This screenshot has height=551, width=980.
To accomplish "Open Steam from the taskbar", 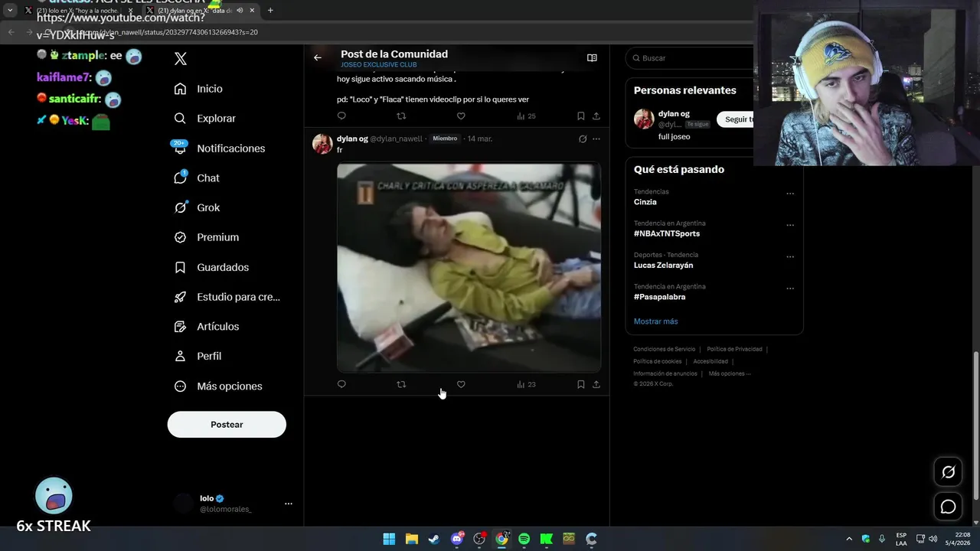I will [433, 539].
